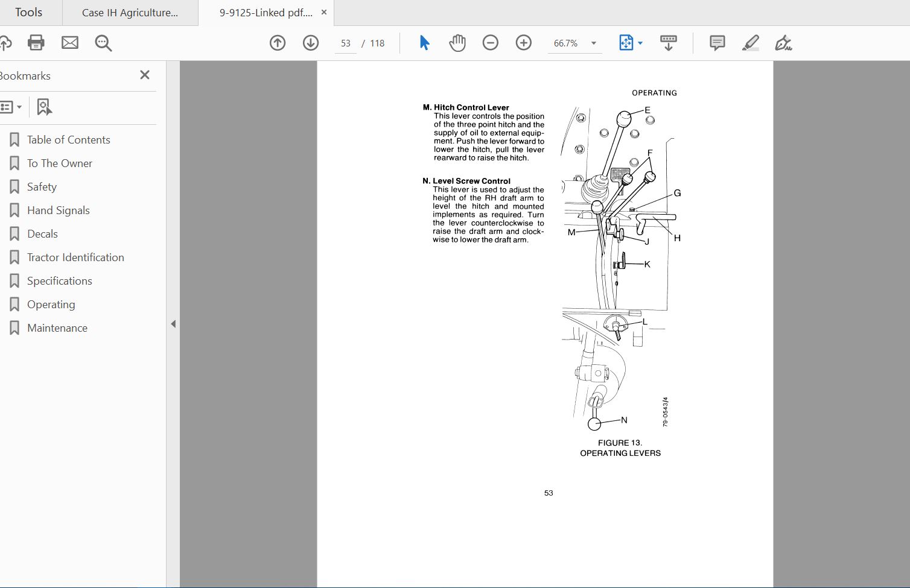This screenshot has width=910, height=588.
Task: Expand the fit page options dropdown
Action: click(x=640, y=43)
